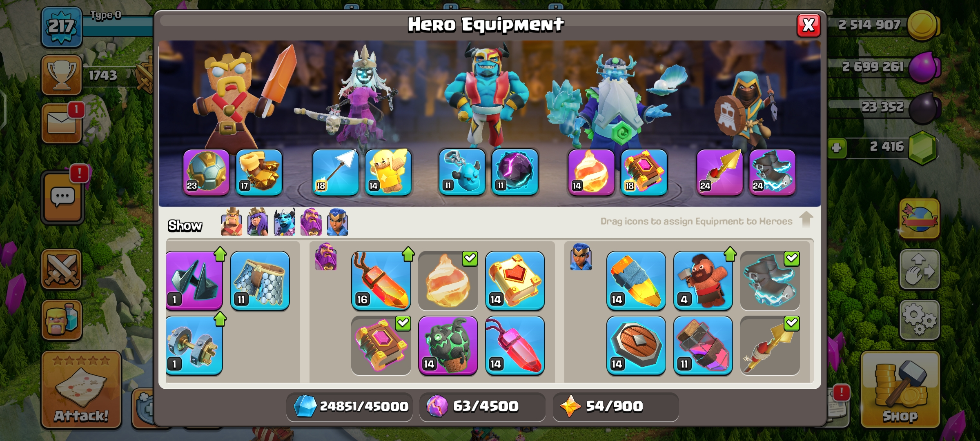The width and height of the screenshot is (980, 441).
Task: Click green upgrade arrow on Hog Rider doll
Action: 730,254
